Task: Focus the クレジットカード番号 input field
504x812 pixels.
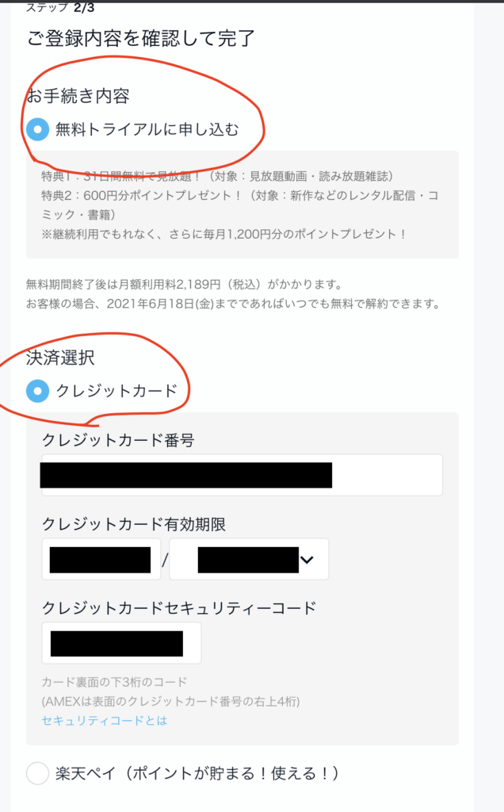Action: pyautogui.click(x=242, y=475)
